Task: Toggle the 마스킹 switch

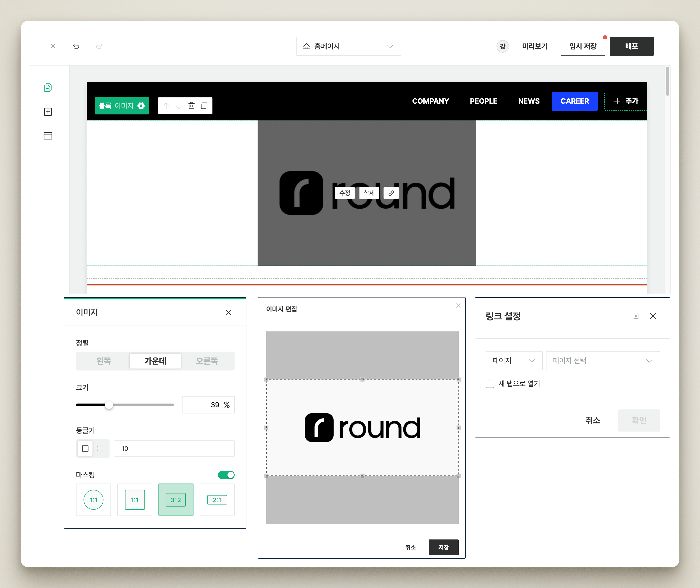Action: click(x=226, y=475)
